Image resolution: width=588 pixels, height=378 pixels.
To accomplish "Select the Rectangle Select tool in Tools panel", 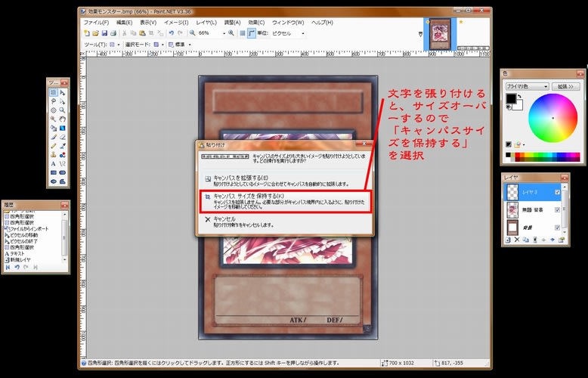I will point(53,92).
